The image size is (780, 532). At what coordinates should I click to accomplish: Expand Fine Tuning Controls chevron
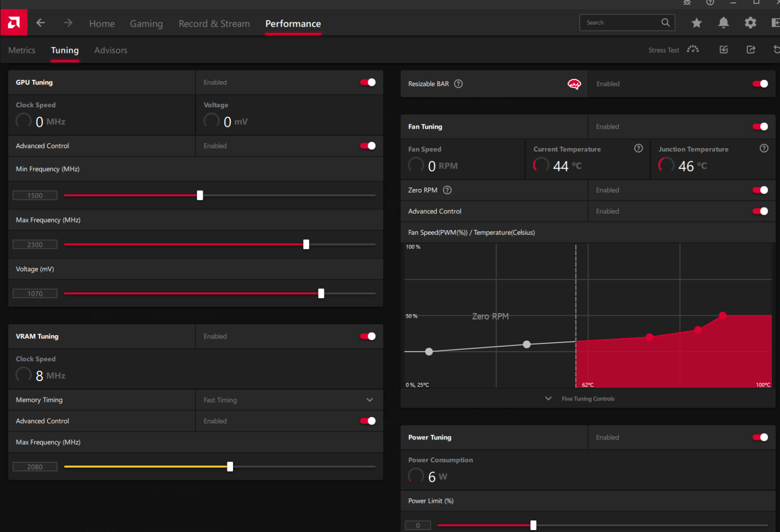click(548, 399)
